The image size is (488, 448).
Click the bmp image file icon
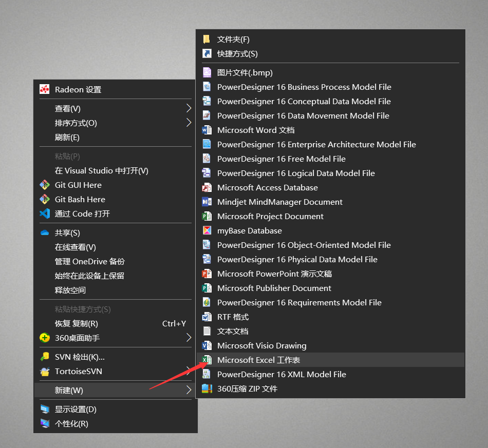(x=207, y=72)
